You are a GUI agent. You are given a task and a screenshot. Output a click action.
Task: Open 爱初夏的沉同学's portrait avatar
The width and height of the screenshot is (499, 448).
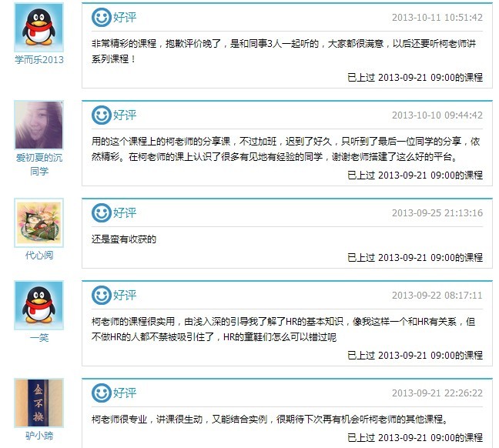[39, 125]
